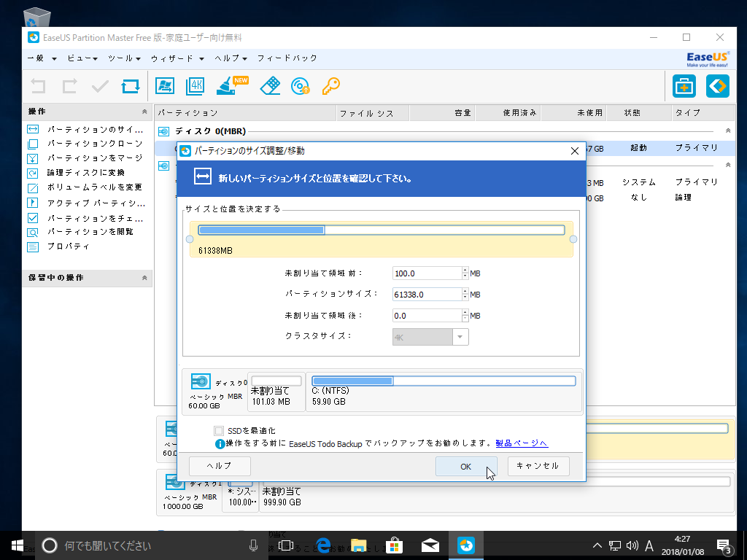This screenshot has height=560, width=747.
Task: Click the spinner on the 未割り当て領域 後 field
Action: 465,316
